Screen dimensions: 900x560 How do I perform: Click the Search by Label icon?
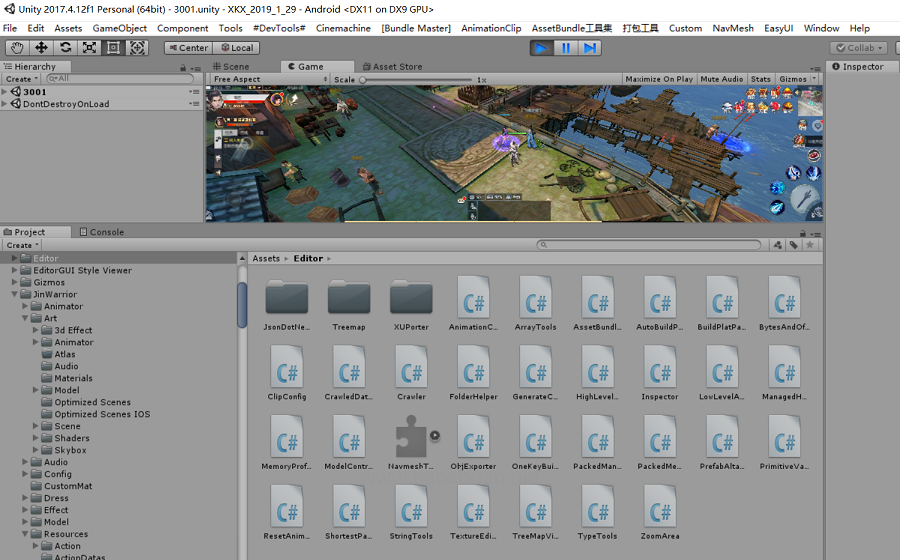[x=794, y=245]
